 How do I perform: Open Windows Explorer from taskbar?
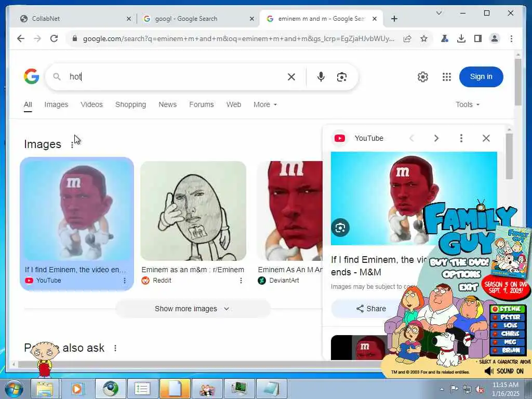point(45,389)
